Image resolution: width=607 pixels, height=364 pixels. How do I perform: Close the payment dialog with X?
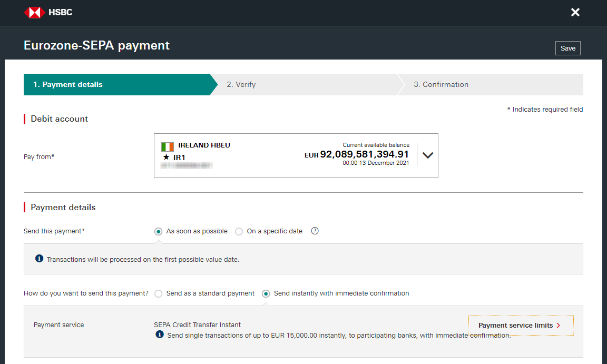[575, 12]
